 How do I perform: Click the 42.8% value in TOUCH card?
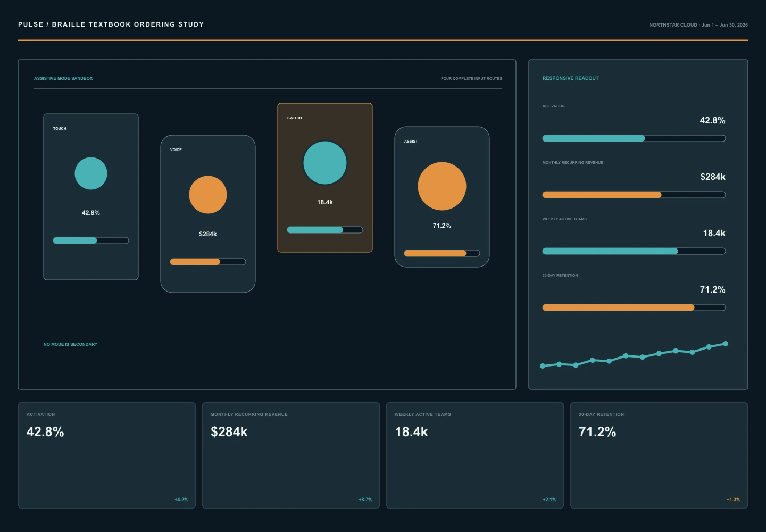[x=91, y=213]
